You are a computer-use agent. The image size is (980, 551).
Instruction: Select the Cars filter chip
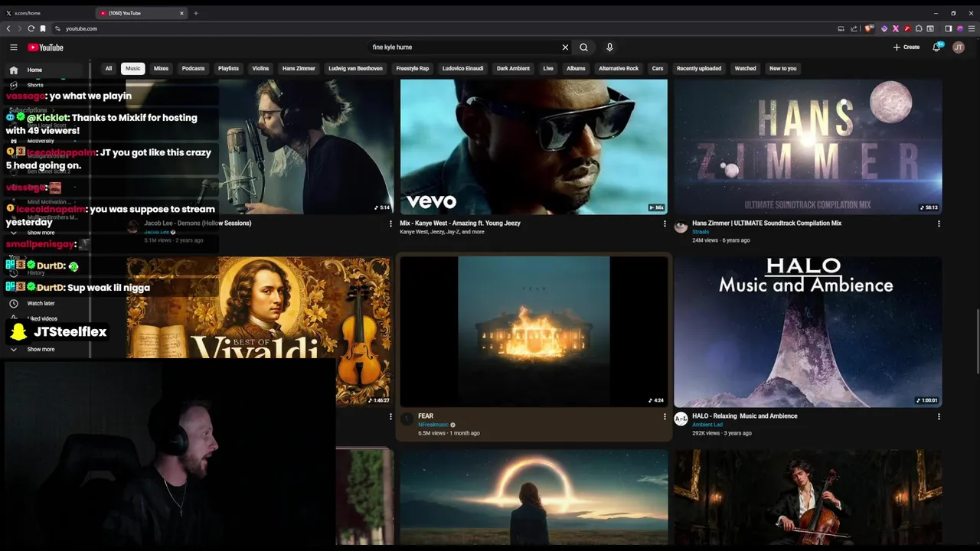(658, 68)
